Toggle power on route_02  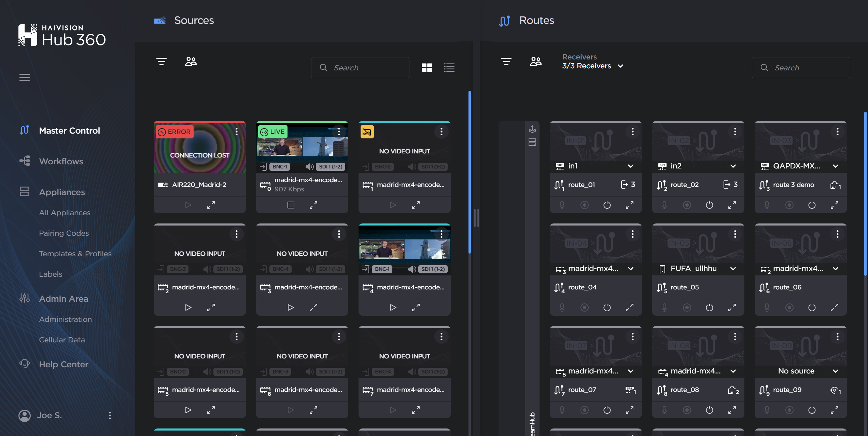tap(709, 205)
